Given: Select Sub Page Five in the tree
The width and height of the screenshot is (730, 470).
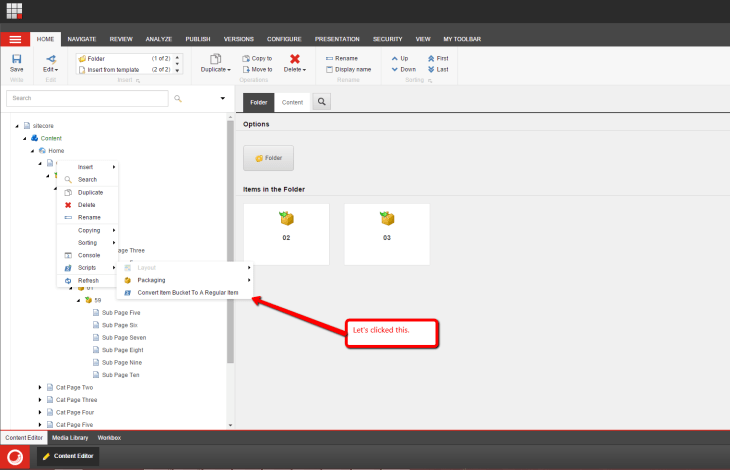Looking at the screenshot, I should click(x=121, y=313).
